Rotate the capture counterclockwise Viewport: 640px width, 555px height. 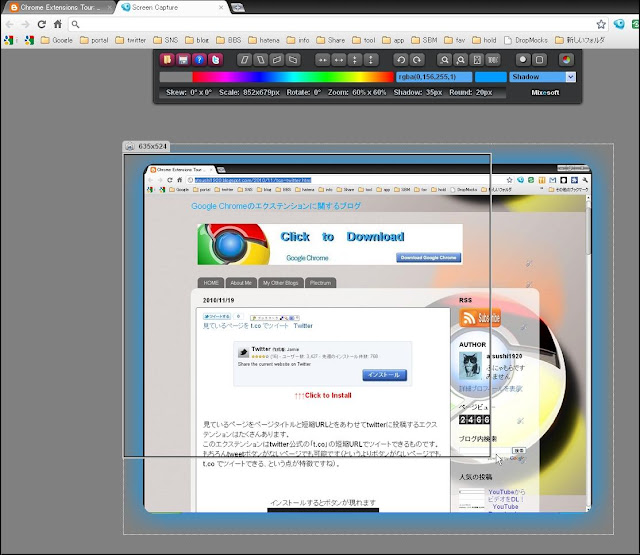pos(401,60)
